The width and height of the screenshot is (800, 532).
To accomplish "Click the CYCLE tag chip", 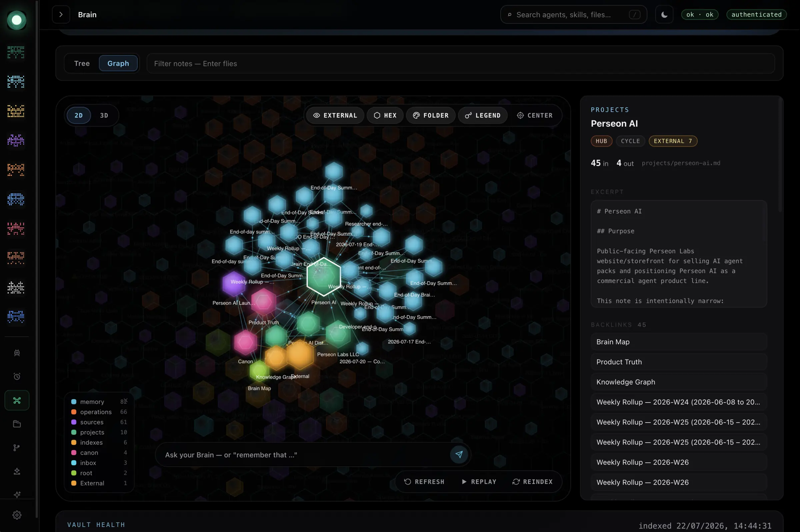I will (x=630, y=141).
